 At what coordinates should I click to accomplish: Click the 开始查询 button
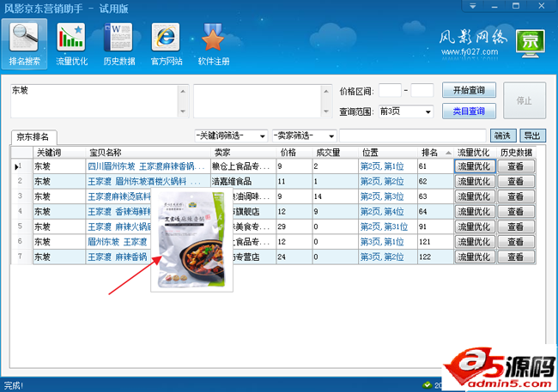coord(469,90)
